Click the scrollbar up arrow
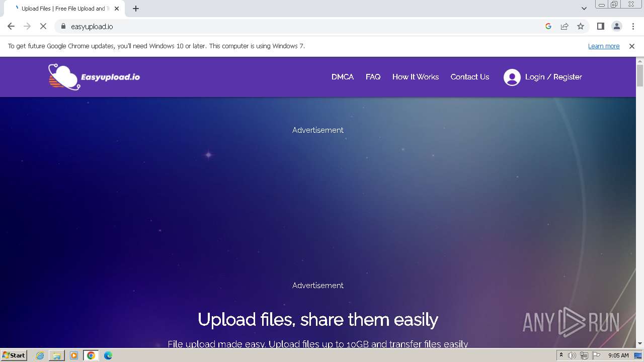The width and height of the screenshot is (644, 362). pyautogui.click(x=640, y=60)
